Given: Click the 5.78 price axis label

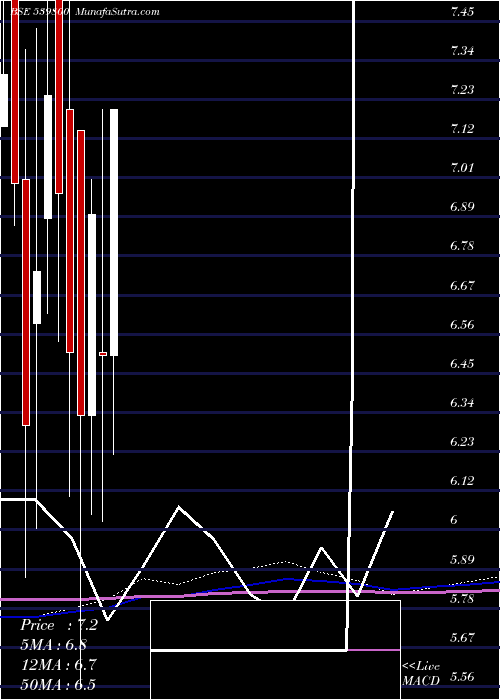Looking at the screenshot, I should (x=462, y=599).
